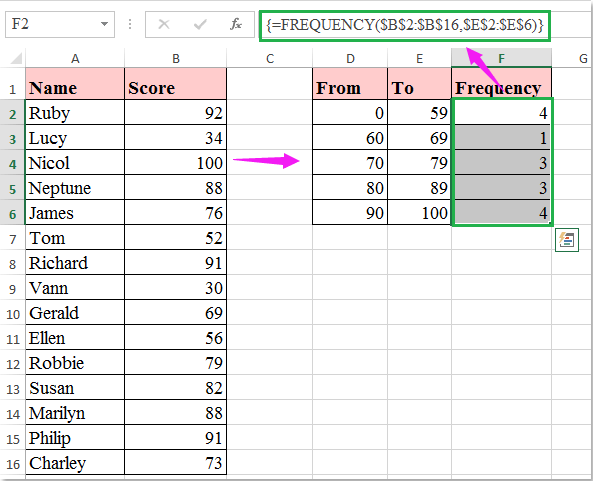
Task: Select Vann's score 30
Action: [175, 287]
